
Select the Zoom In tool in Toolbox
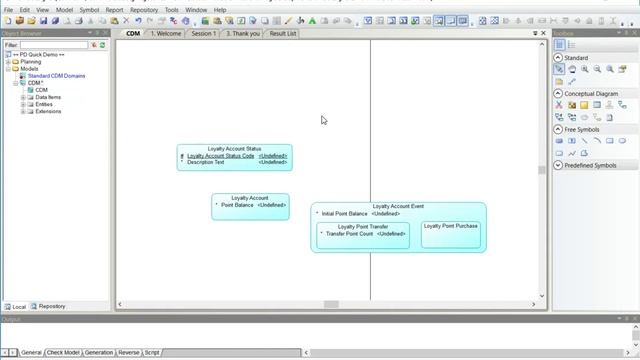585,69
